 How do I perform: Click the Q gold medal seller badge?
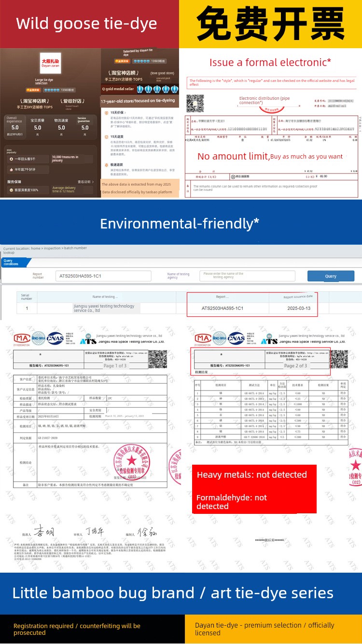(x=118, y=89)
